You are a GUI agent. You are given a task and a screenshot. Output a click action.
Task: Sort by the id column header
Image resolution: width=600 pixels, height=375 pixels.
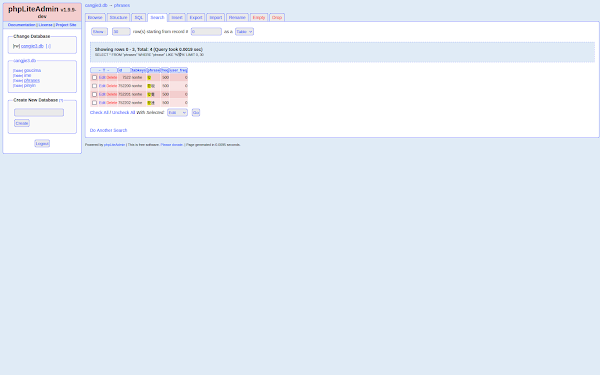coord(120,70)
